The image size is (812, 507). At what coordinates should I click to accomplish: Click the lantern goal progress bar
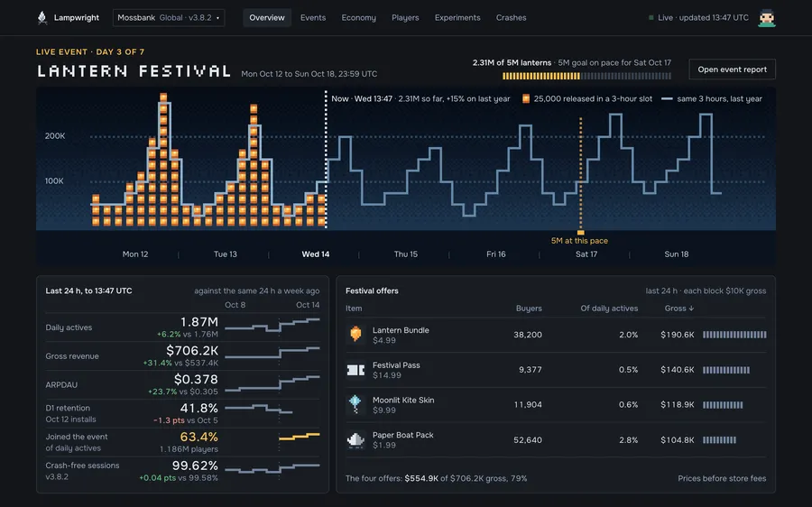pos(586,76)
